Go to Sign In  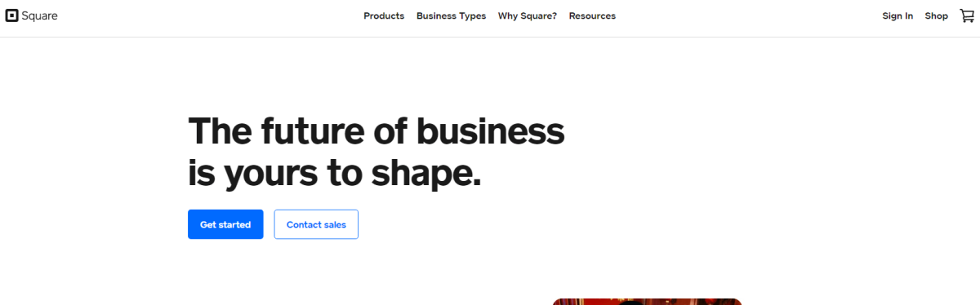click(x=898, y=16)
